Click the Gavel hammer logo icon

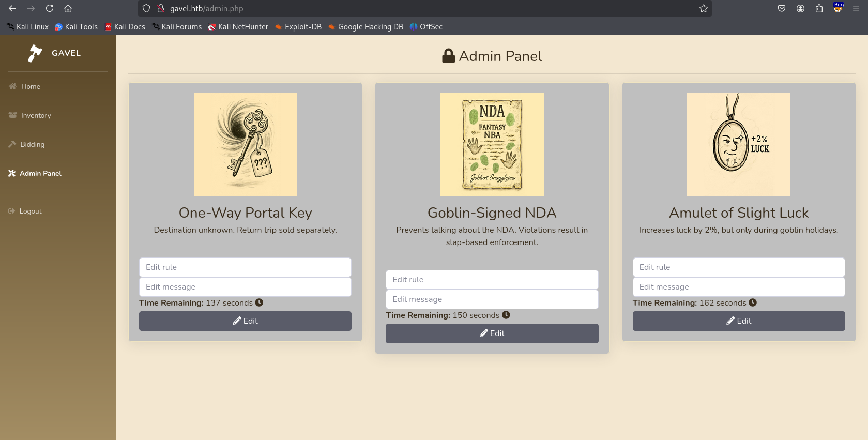click(x=35, y=53)
